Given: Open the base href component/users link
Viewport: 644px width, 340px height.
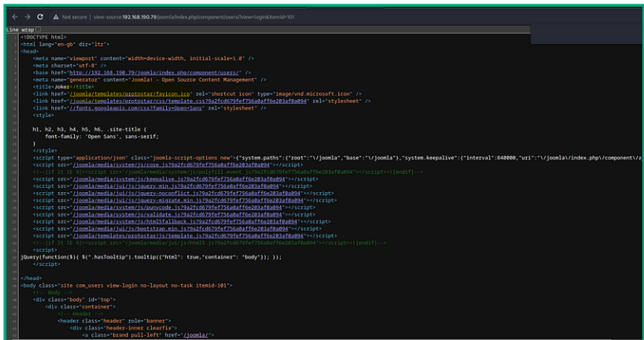Looking at the screenshot, I should coord(155,72).
